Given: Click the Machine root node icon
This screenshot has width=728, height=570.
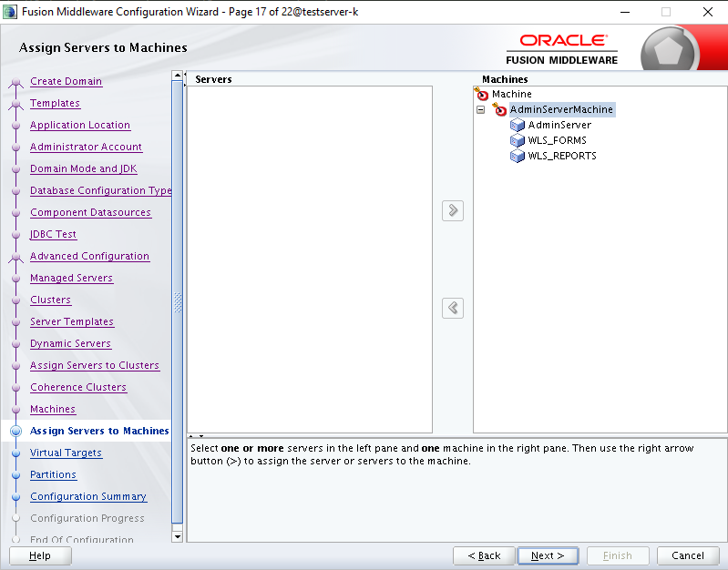Looking at the screenshot, I should click(x=481, y=94).
